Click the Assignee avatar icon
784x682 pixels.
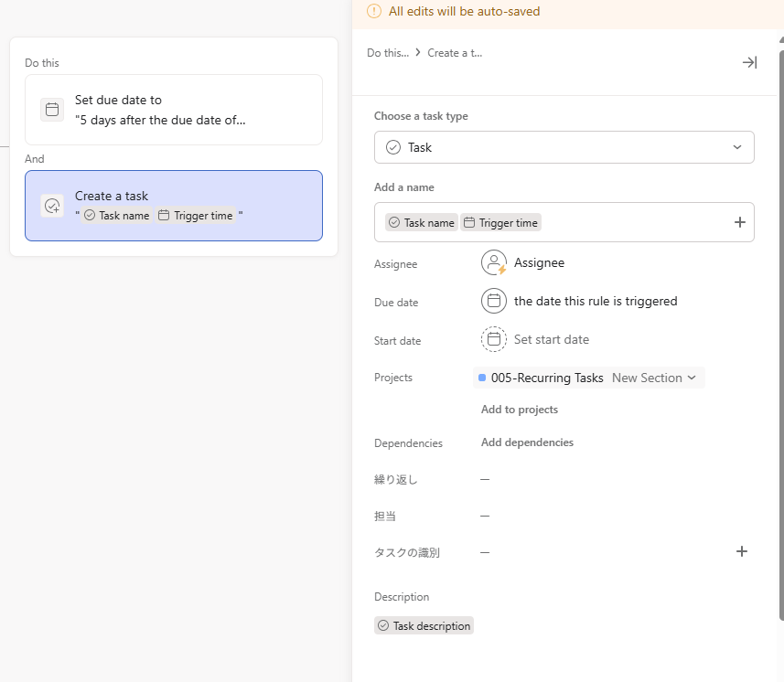point(494,263)
